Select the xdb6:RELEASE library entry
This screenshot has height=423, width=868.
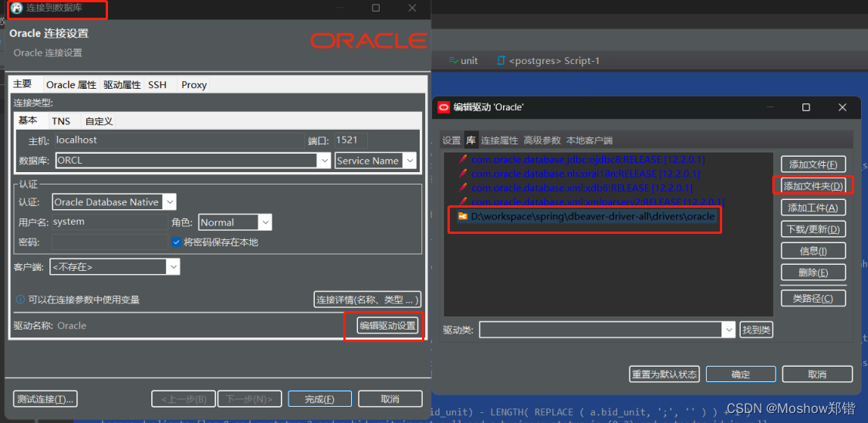(581, 188)
